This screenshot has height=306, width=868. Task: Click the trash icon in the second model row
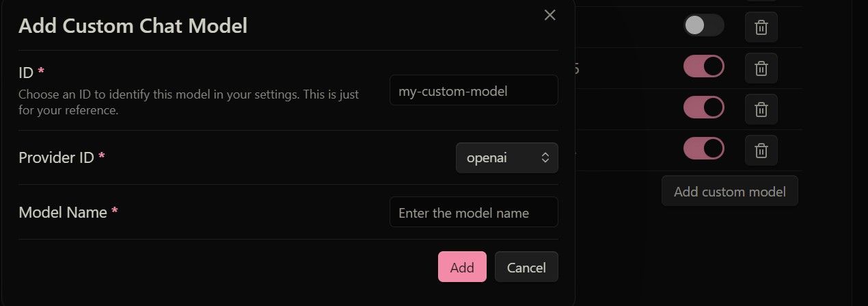pos(761,68)
